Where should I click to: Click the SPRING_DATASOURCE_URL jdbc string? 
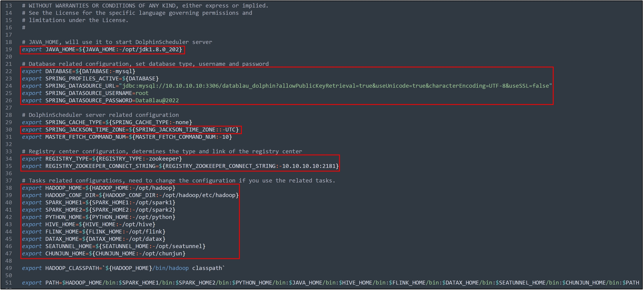335,86
